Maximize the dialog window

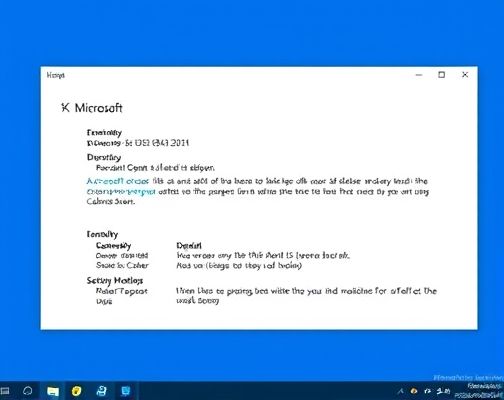click(x=441, y=75)
